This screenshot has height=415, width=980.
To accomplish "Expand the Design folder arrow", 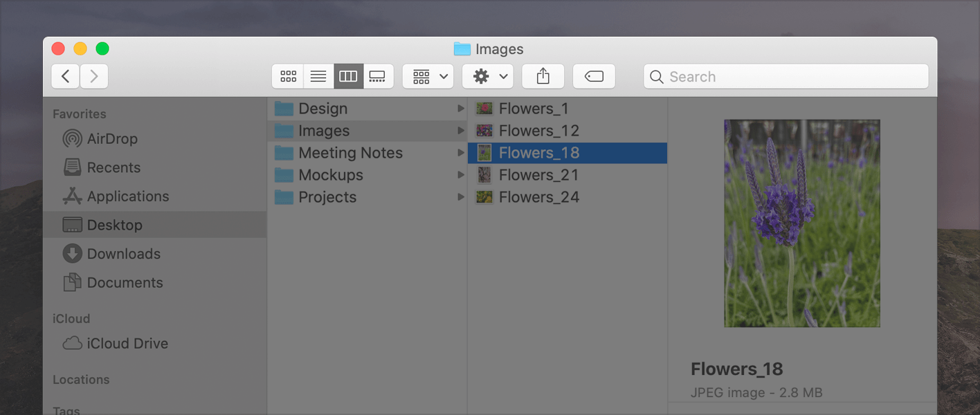I will tap(460, 109).
